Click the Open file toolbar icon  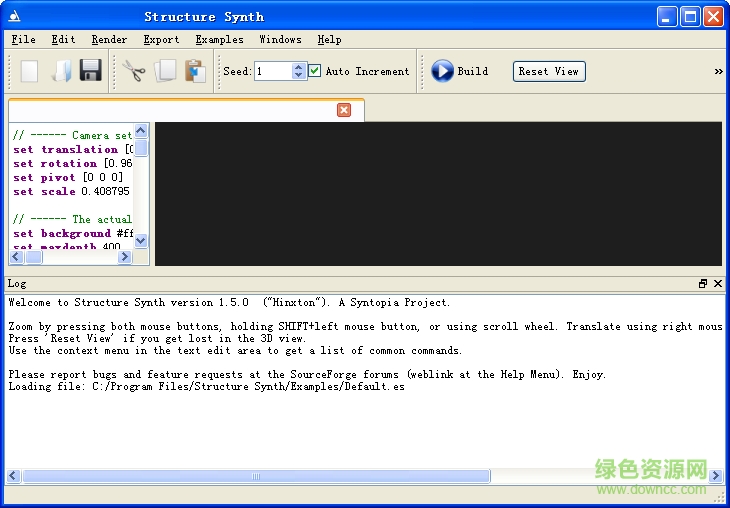coord(61,71)
